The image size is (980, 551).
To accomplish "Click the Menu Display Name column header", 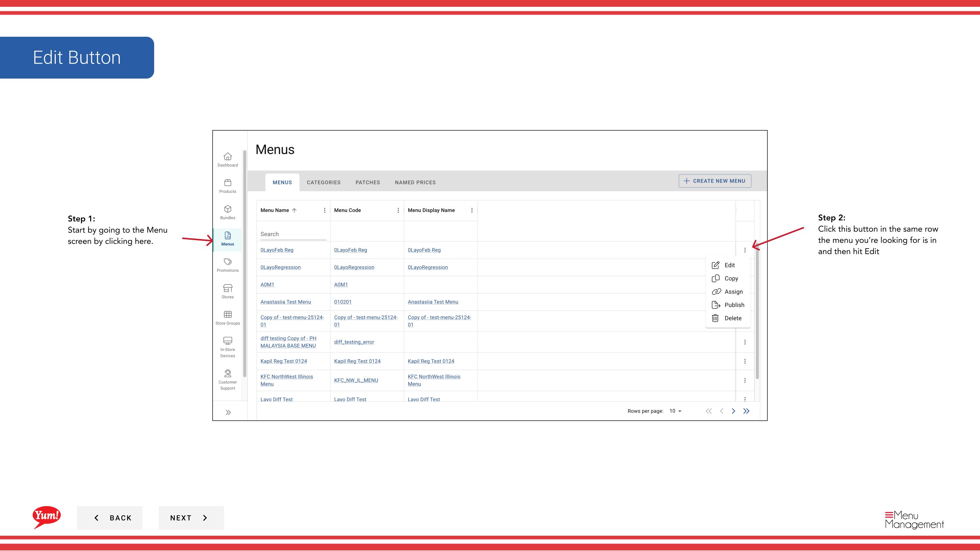I will [x=431, y=210].
